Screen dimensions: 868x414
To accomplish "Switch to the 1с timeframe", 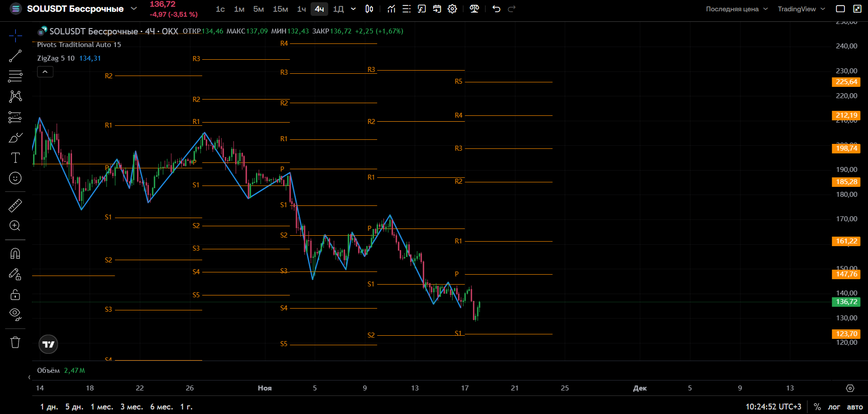I will pos(220,9).
